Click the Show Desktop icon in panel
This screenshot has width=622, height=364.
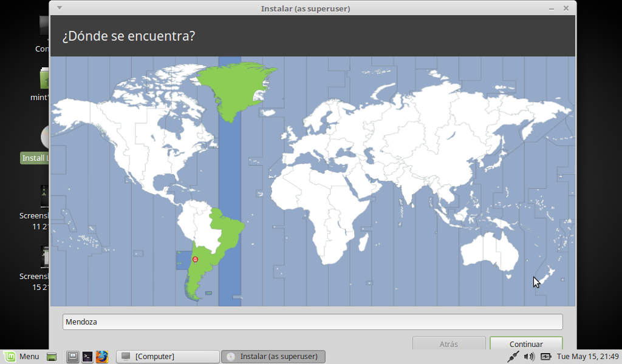pyautogui.click(x=52, y=356)
